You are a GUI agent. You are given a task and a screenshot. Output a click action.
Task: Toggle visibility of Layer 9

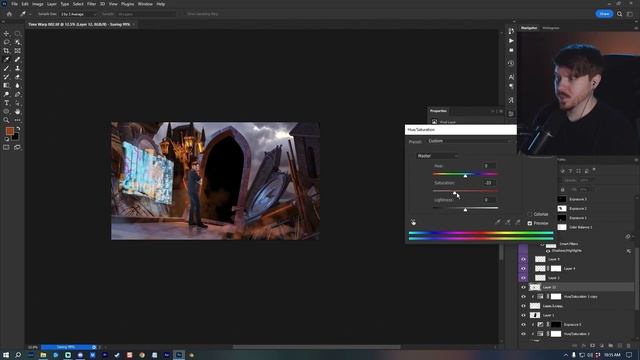[x=523, y=259]
